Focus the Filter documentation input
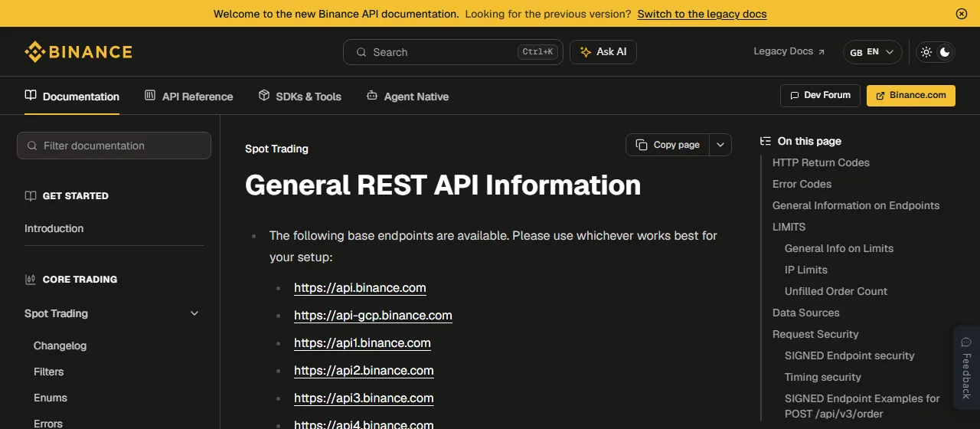 click(114, 146)
